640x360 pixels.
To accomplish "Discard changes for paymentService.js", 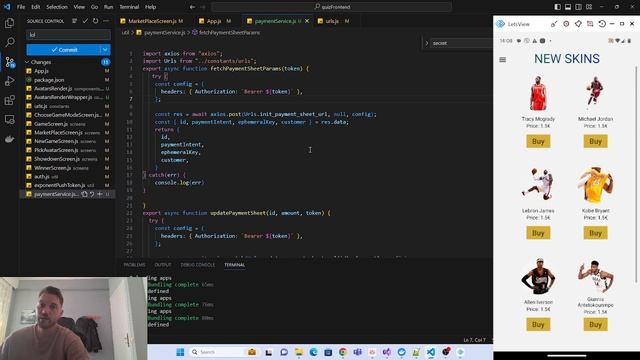I will coord(92,194).
